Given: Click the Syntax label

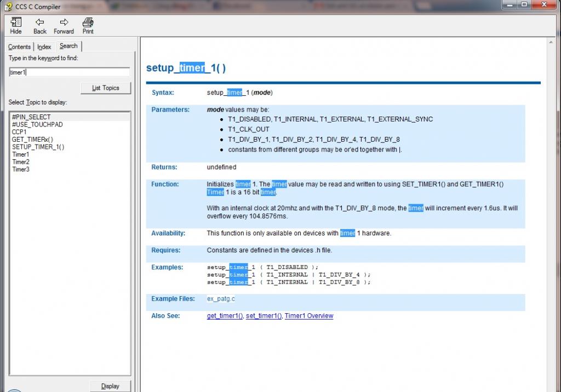Looking at the screenshot, I should (x=163, y=93).
